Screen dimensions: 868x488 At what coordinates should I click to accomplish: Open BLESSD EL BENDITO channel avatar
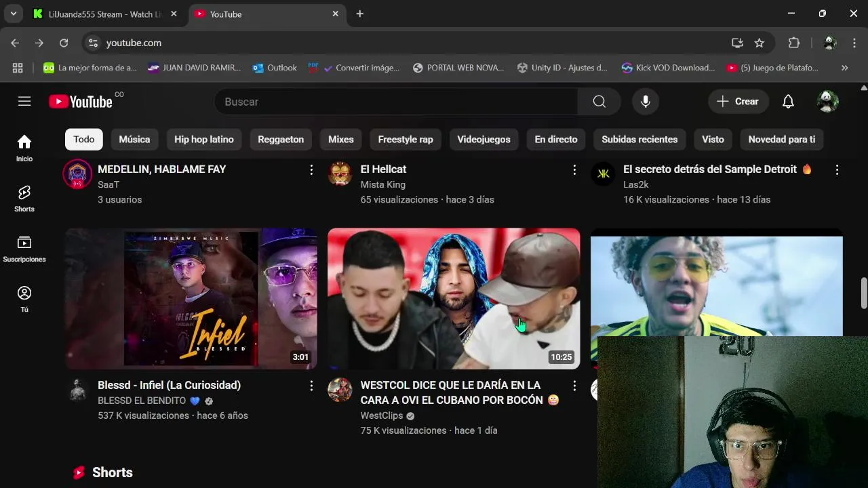point(77,390)
